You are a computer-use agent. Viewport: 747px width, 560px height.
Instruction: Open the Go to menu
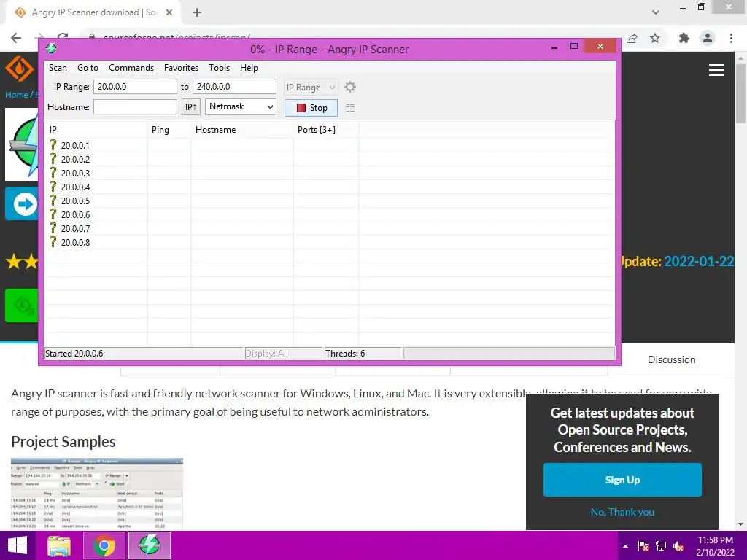tap(88, 68)
